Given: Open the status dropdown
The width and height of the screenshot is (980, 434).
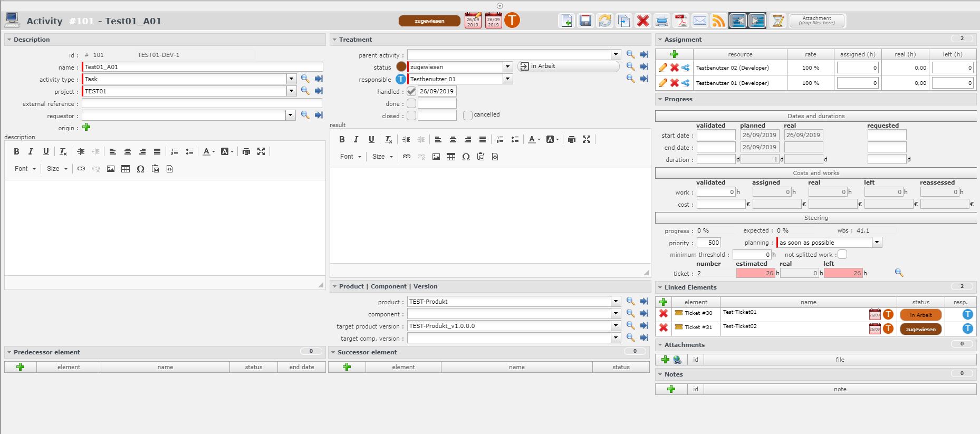Looking at the screenshot, I should tap(507, 67).
